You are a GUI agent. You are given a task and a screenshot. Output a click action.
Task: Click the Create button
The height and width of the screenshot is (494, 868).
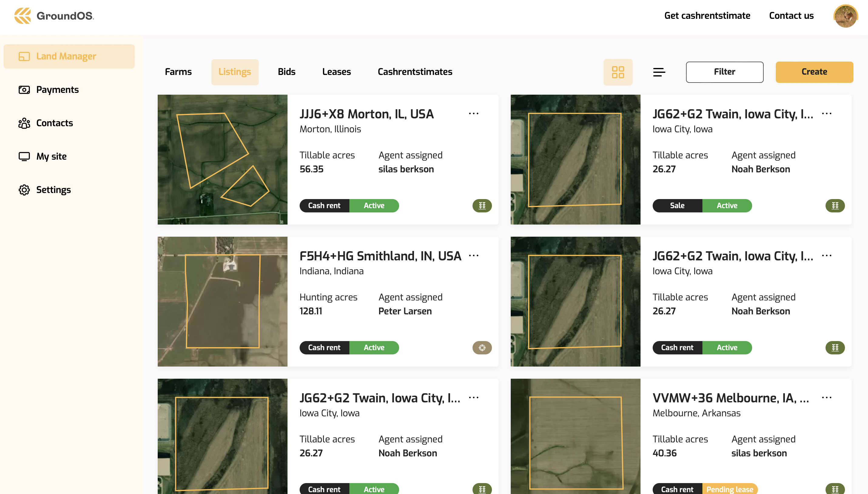click(814, 72)
